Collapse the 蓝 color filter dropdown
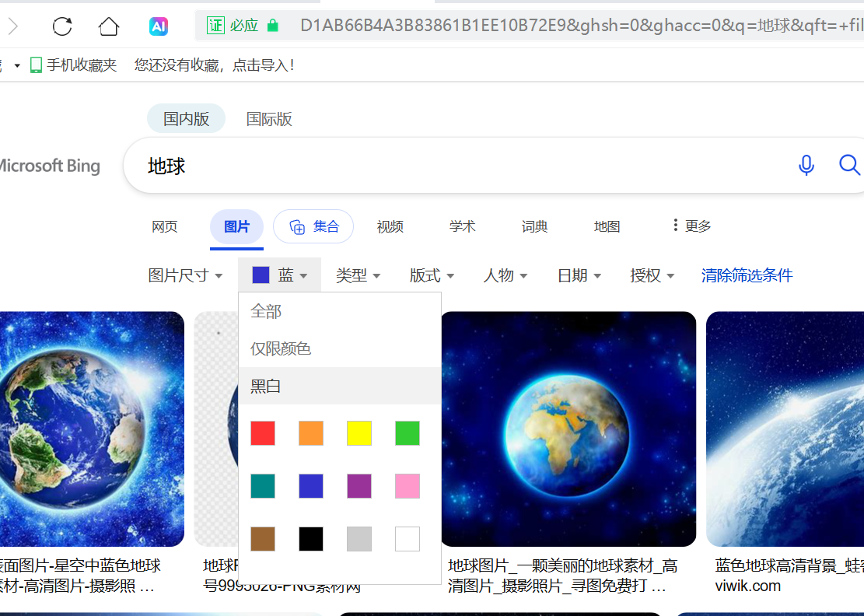This screenshot has height=616, width=864. 279,275
